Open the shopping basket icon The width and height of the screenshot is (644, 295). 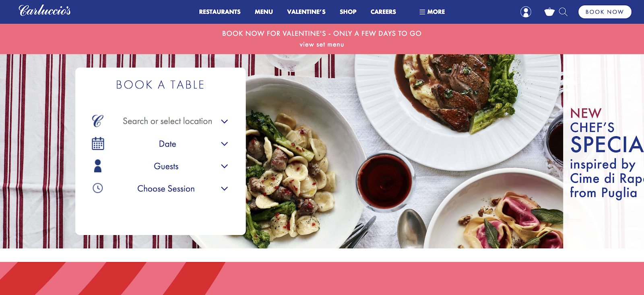549,12
